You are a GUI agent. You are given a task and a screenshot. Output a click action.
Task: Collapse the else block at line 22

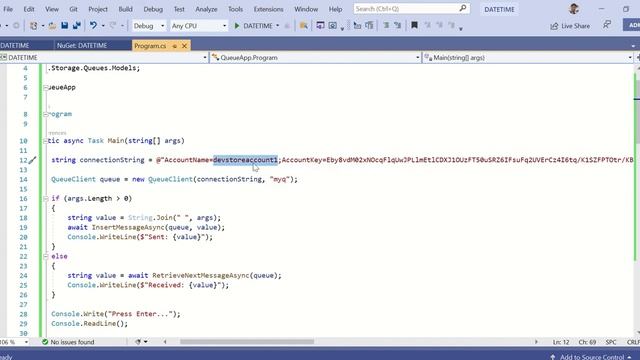coord(45,257)
